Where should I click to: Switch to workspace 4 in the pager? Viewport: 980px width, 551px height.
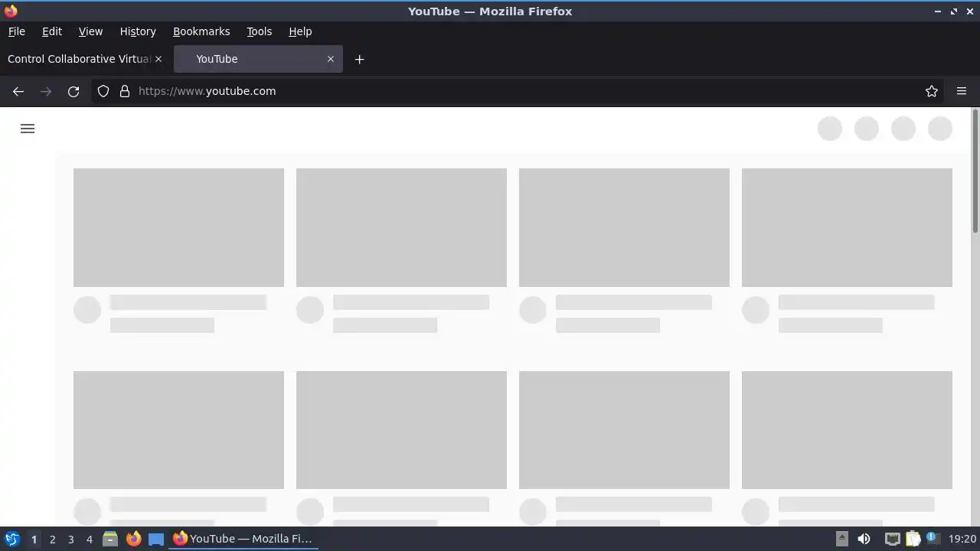pyautogui.click(x=89, y=540)
